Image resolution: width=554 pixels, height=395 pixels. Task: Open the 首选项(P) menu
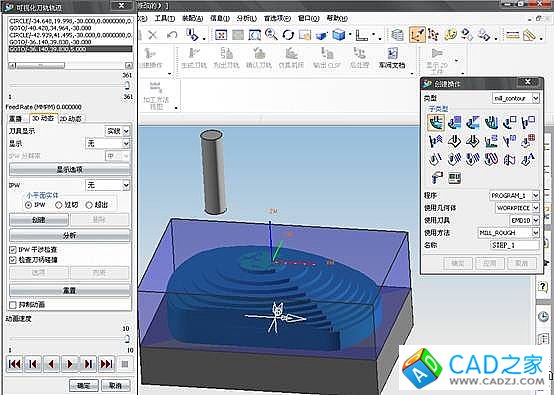pyautogui.click(x=277, y=18)
